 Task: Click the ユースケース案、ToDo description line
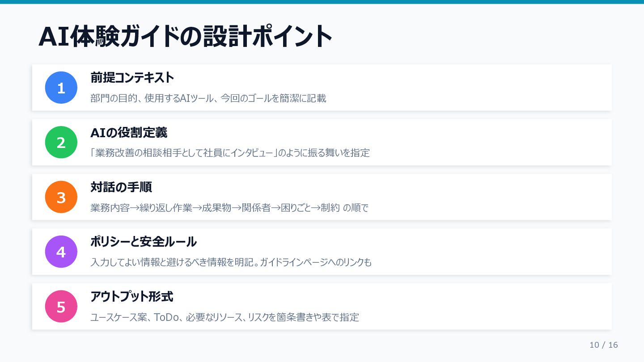tap(225, 317)
